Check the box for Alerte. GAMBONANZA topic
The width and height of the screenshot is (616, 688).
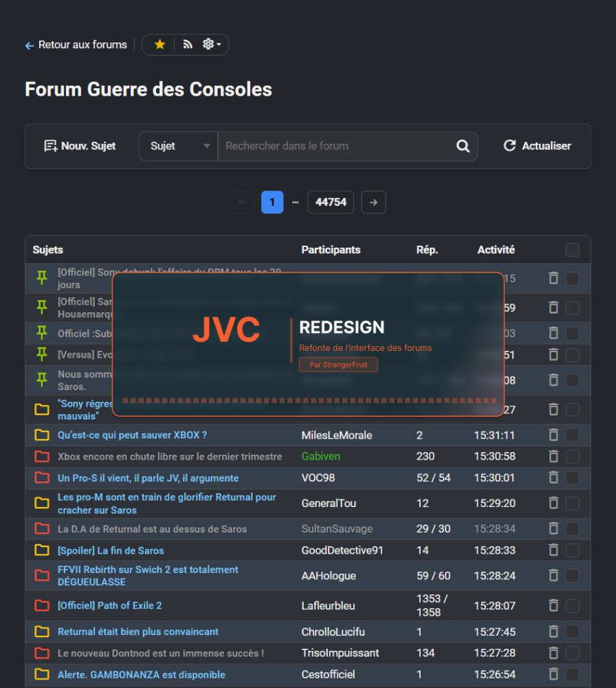[x=572, y=674]
